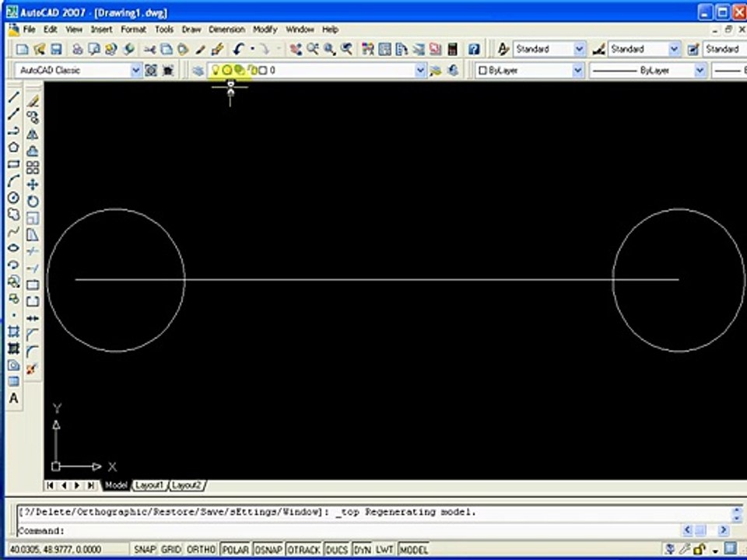This screenshot has width=747, height=560.
Task: Click the Trim modify tool
Action: pyautogui.click(x=33, y=251)
